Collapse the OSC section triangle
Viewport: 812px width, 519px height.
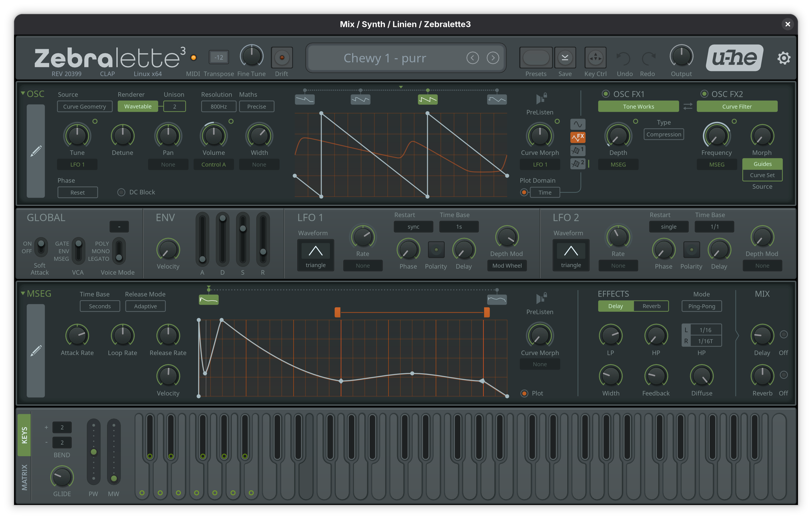point(22,93)
